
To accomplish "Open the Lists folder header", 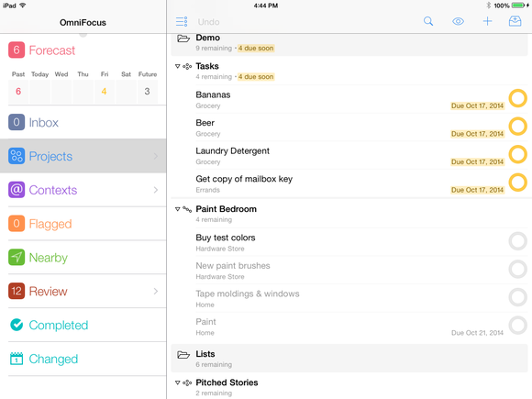I will 349,359.
